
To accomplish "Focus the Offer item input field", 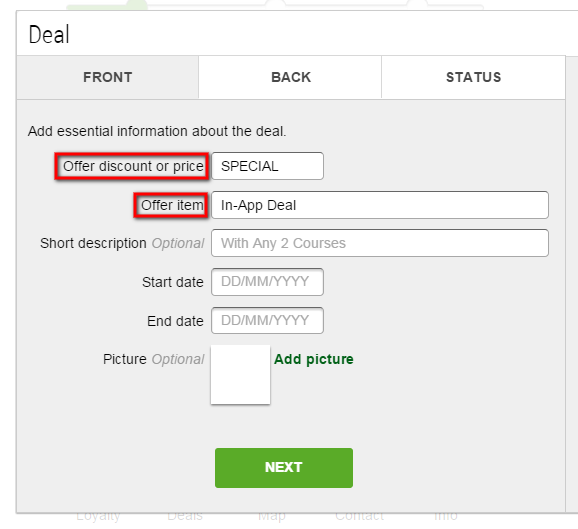I will 380,205.
